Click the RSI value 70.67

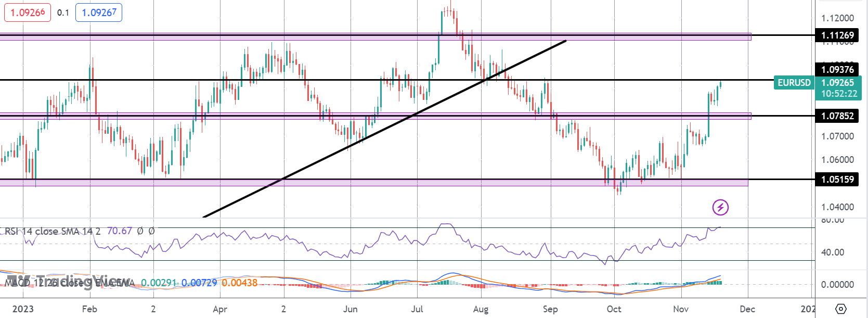click(x=120, y=231)
